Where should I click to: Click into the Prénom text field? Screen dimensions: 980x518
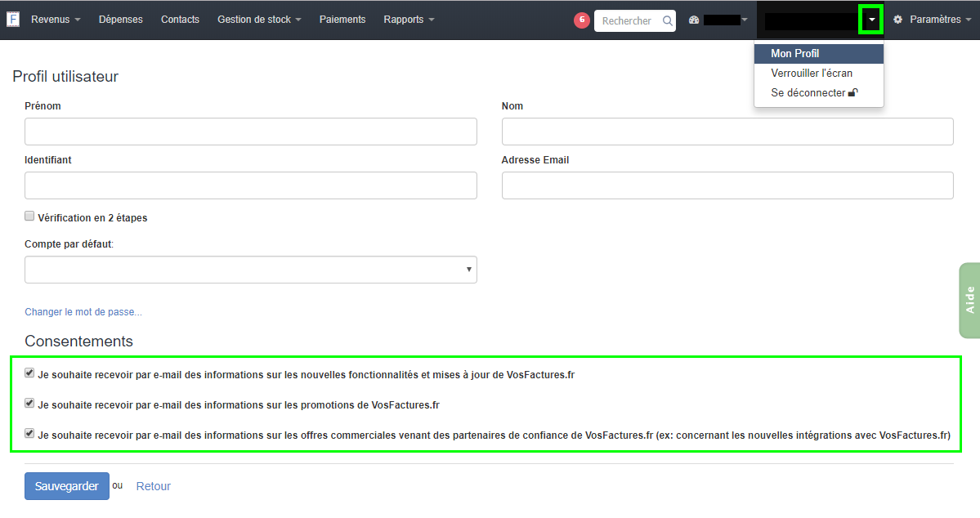[250, 132]
